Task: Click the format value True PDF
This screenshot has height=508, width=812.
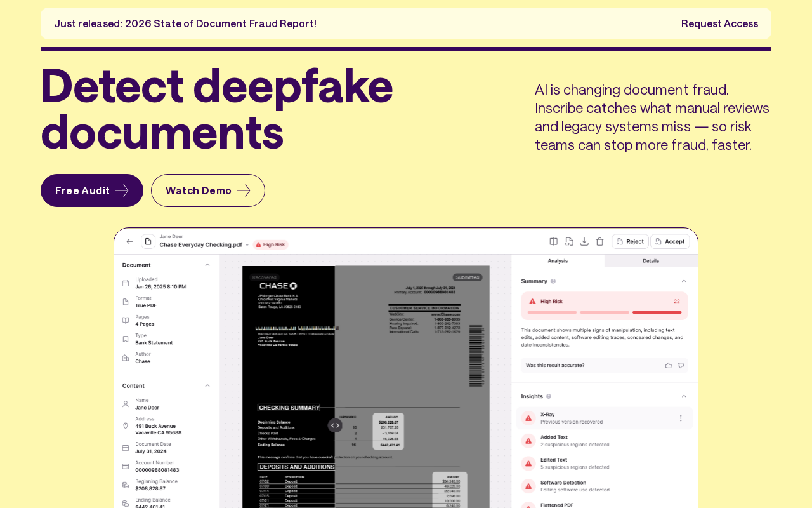Action: click(146, 305)
